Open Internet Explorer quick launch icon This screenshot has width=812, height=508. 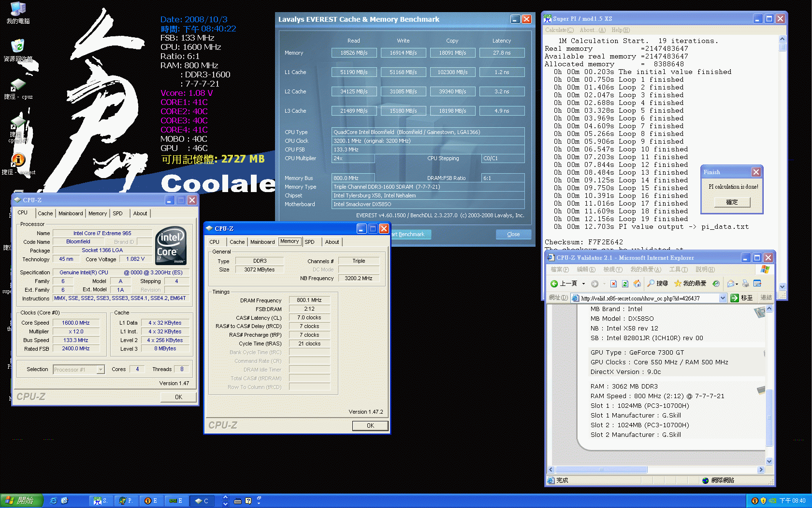[x=53, y=501]
